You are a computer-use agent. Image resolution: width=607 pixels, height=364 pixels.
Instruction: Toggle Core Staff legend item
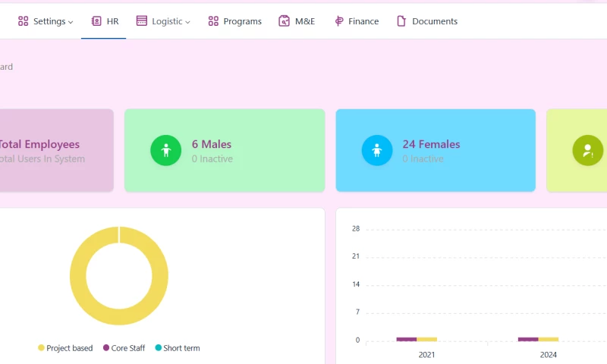[x=124, y=348]
